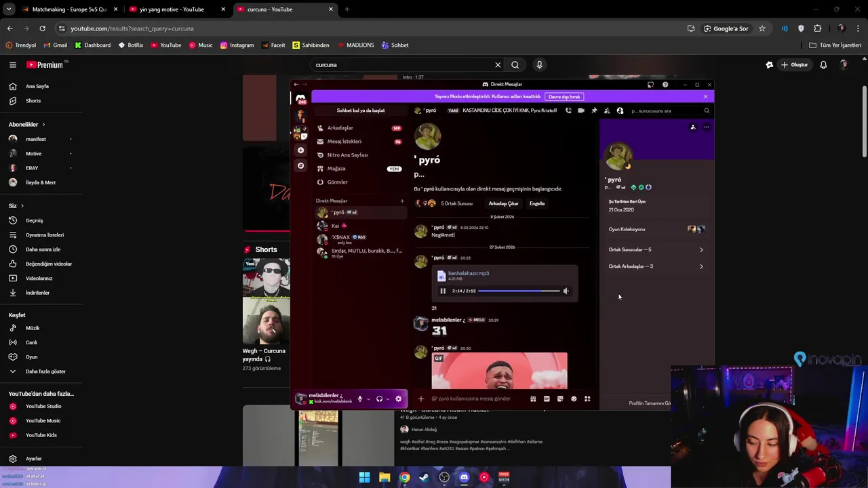Click the Engelle button

click(x=537, y=203)
